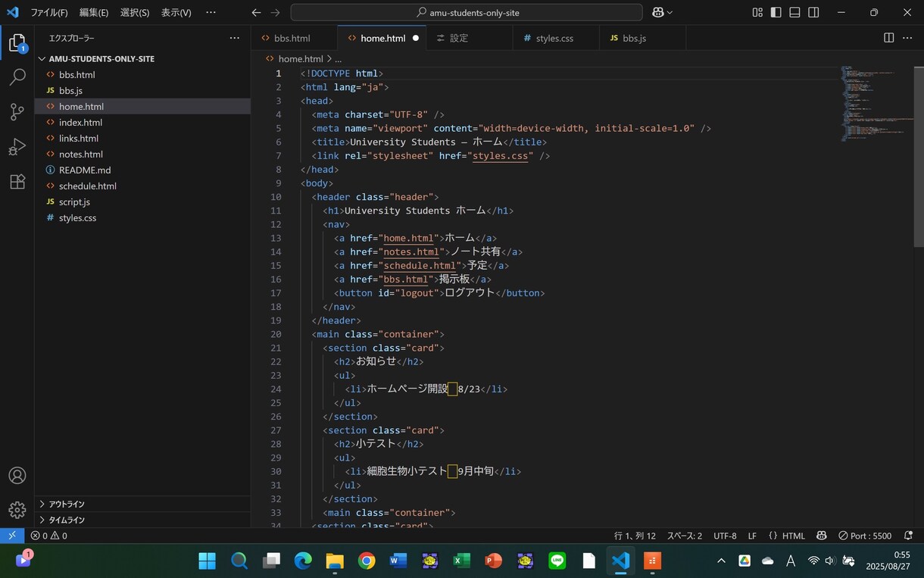Click the スペース: 2 indentation setting

[x=685, y=536]
